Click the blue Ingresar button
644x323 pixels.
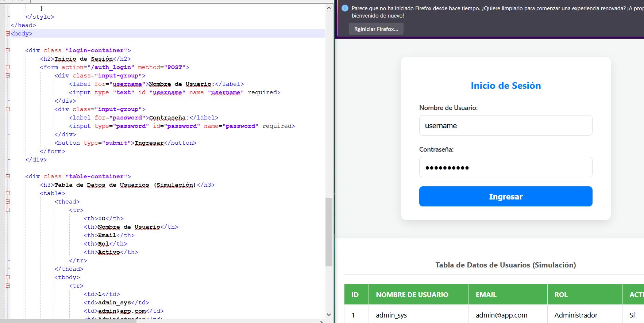505,197
